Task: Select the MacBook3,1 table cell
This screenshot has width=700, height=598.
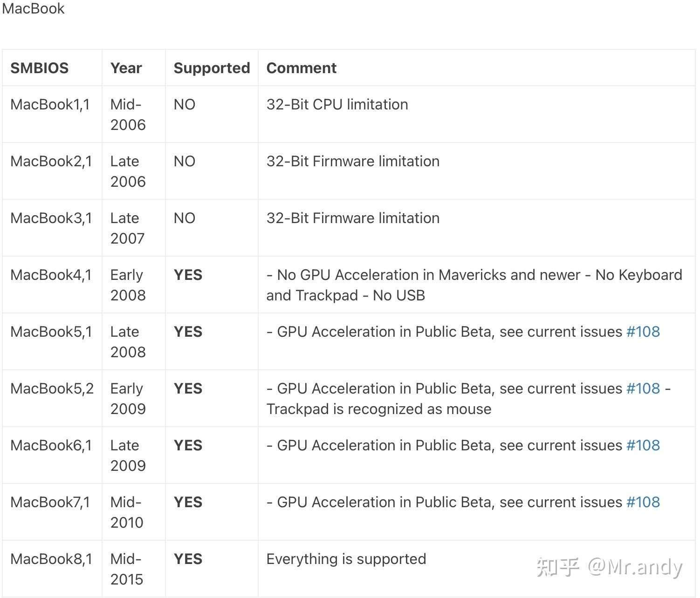Action: click(x=51, y=218)
